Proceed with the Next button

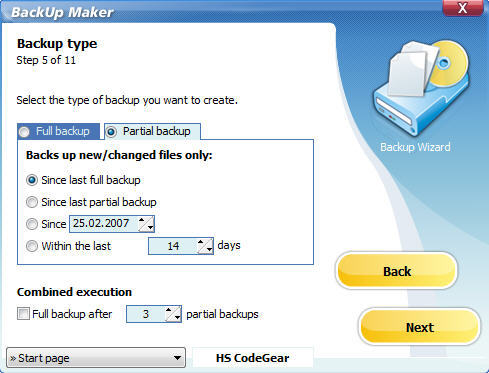tap(420, 327)
